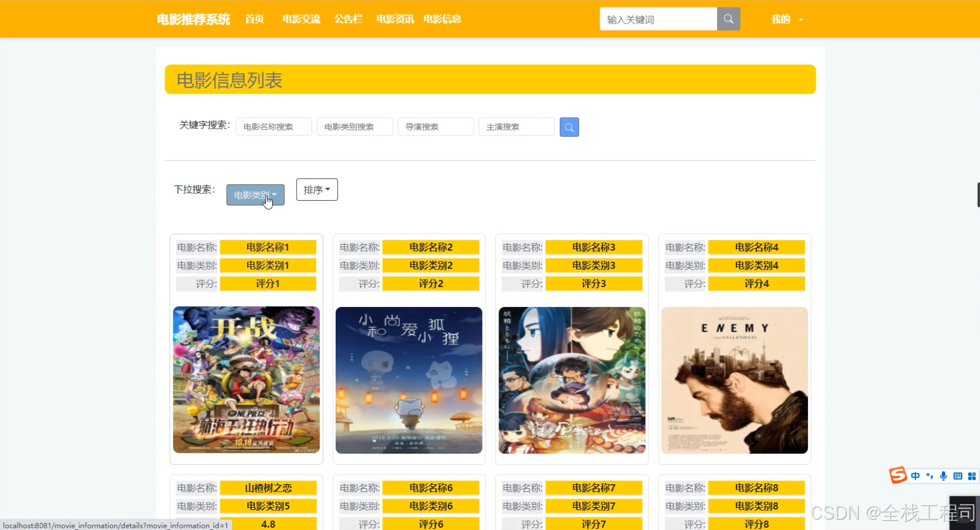The height and width of the screenshot is (530, 980).
Task: Click the 评分1 rating value
Action: [268, 284]
